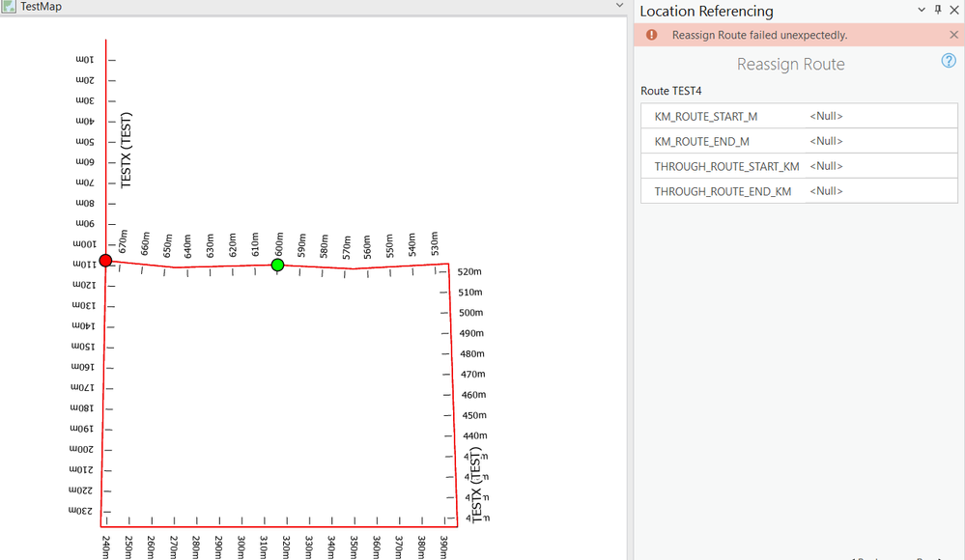Screen dimensions: 965x560
Task: Click the 480m measure label on map
Action: click(x=472, y=353)
